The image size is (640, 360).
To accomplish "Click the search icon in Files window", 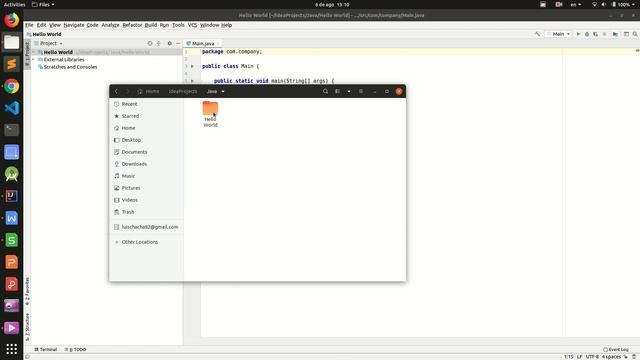I will coord(325,91).
